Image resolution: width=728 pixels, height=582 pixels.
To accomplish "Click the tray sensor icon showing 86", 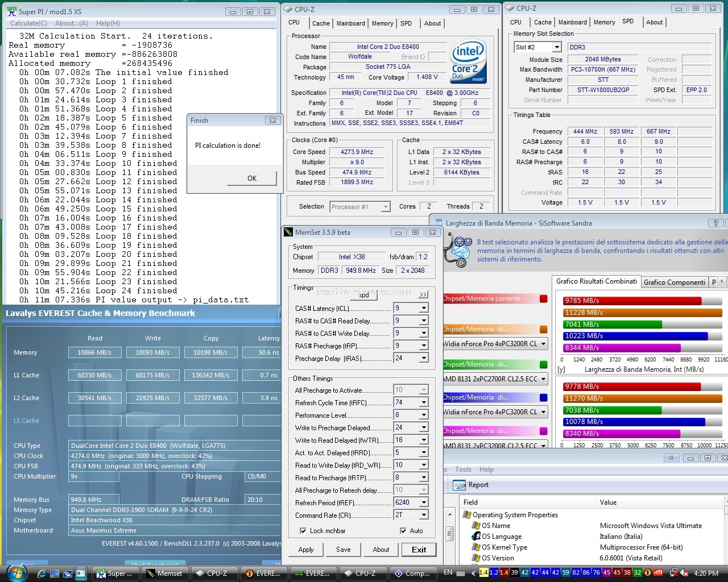I will [586, 572].
